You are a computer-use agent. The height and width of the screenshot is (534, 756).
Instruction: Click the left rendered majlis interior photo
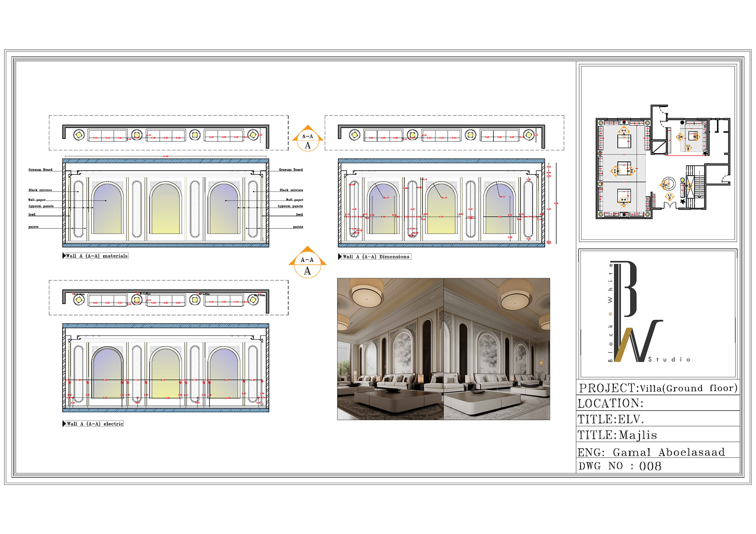point(390,349)
